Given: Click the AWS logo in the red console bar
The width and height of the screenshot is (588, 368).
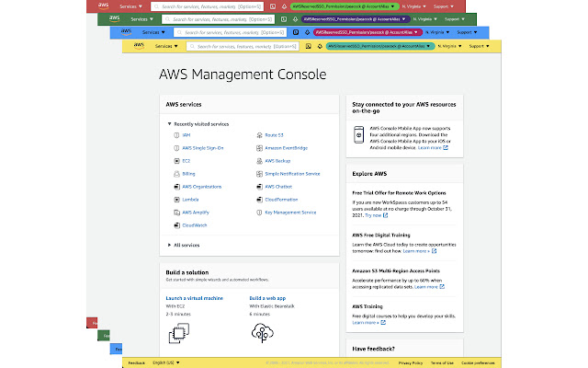Looking at the screenshot, I should [x=104, y=6].
